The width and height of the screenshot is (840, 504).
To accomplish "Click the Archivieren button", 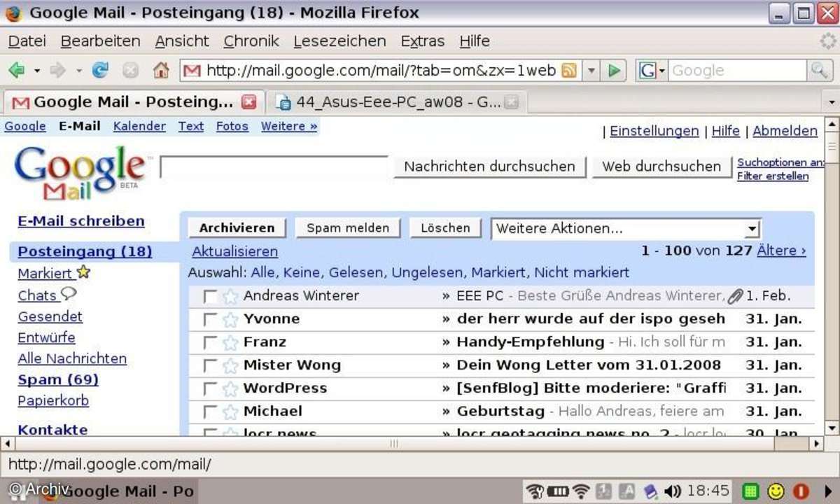I will [x=237, y=228].
